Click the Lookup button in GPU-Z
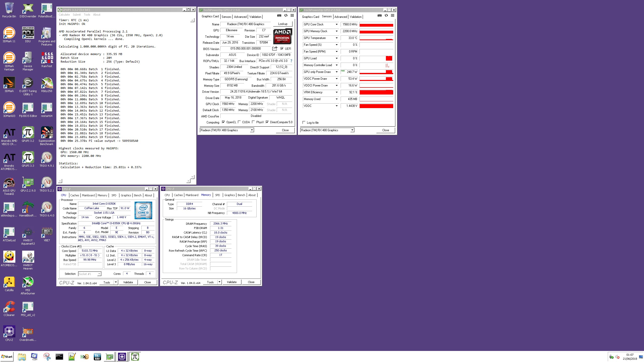The width and height of the screenshot is (644, 362). [x=283, y=24]
